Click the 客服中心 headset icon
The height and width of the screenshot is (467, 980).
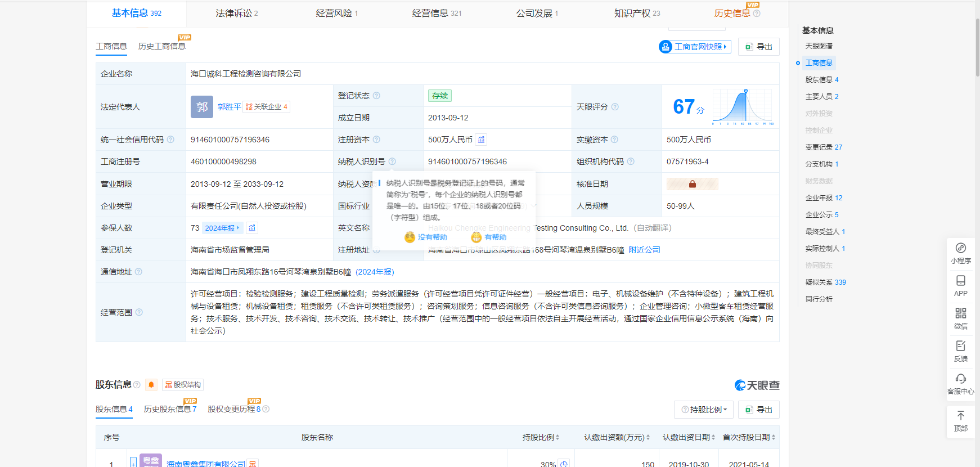pyautogui.click(x=960, y=379)
